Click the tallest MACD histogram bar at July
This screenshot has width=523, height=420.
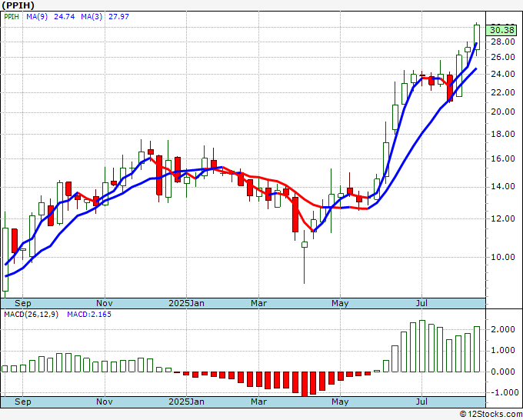tap(422, 346)
